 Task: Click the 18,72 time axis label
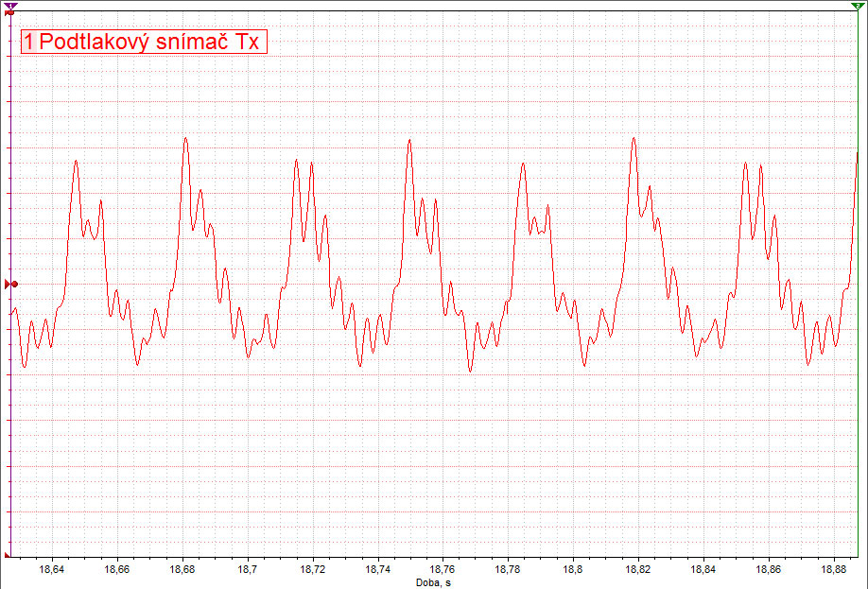[312, 570]
